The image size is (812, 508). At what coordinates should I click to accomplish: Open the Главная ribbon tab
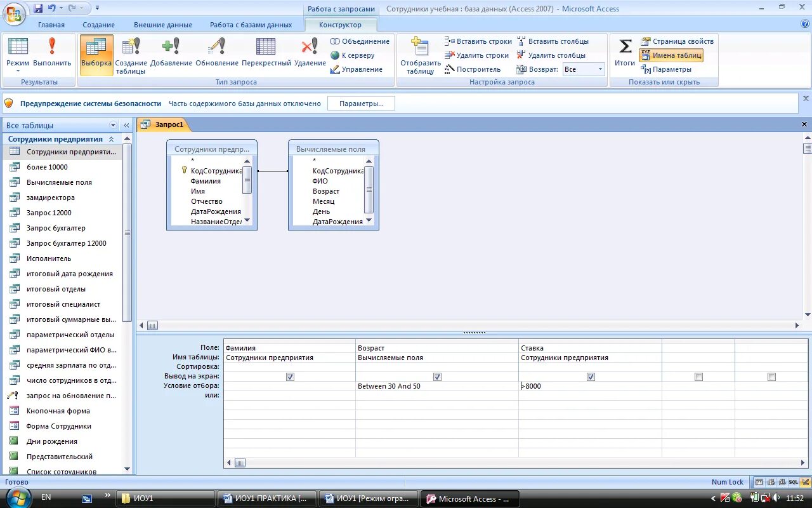click(51, 25)
